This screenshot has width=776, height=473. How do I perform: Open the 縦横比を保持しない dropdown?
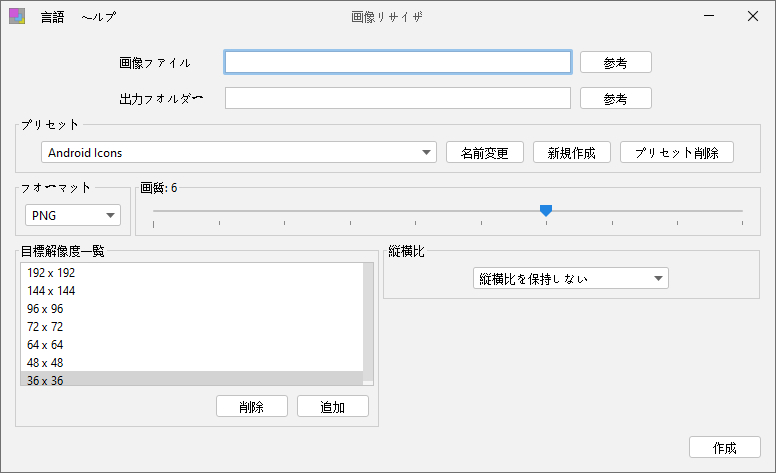coord(571,279)
